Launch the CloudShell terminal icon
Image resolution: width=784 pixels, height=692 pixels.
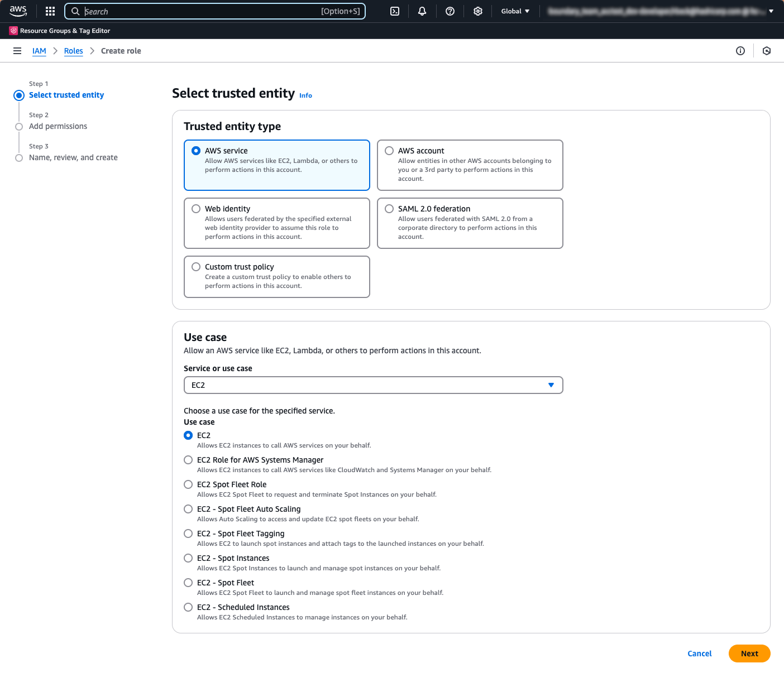pos(395,11)
